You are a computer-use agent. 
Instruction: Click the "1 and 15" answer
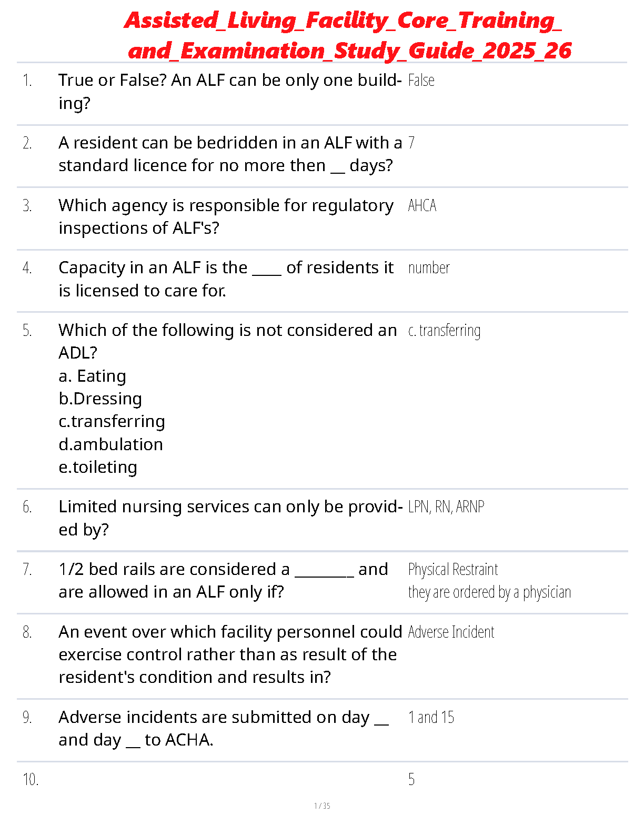click(431, 717)
